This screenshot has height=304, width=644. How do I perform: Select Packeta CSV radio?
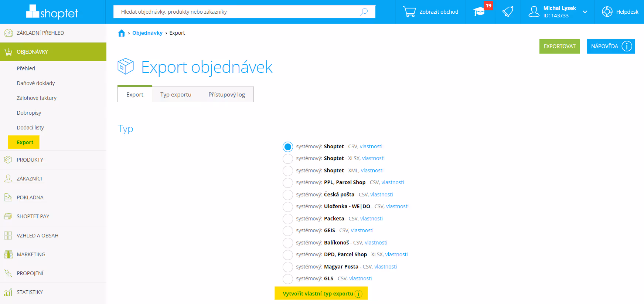(288, 219)
